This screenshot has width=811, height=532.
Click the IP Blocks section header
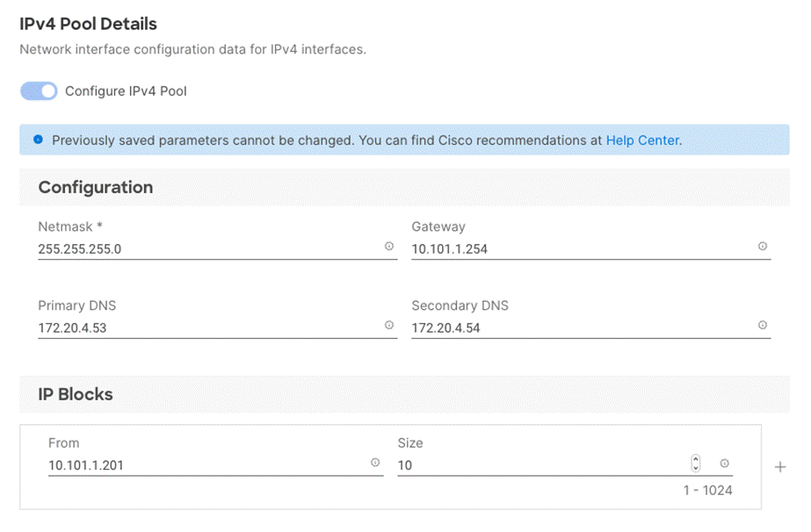[76, 394]
